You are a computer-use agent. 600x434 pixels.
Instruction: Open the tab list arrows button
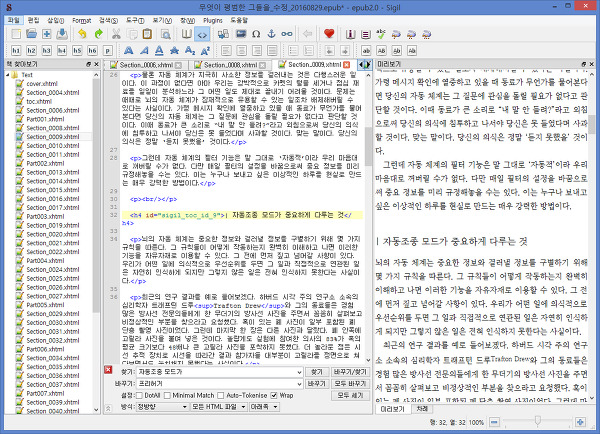point(365,65)
